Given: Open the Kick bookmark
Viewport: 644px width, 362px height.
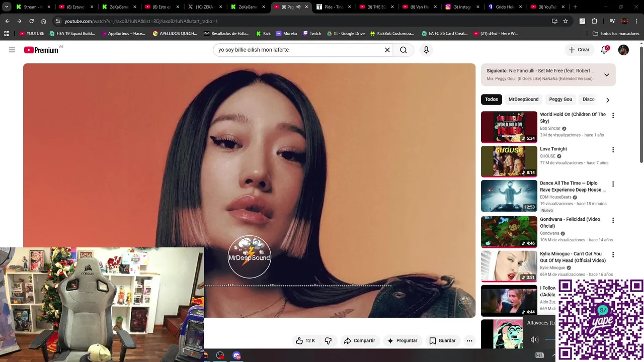Looking at the screenshot, I should (x=263, y=33).
